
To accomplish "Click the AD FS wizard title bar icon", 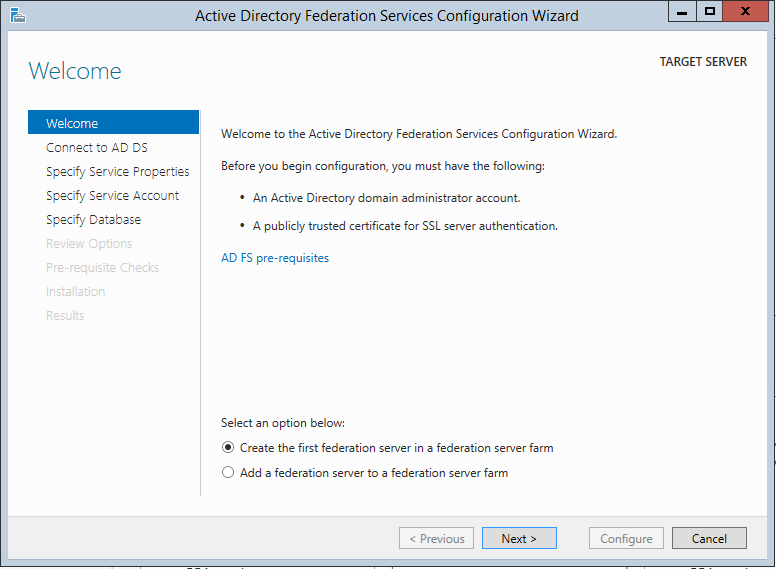I will (17, 14).
